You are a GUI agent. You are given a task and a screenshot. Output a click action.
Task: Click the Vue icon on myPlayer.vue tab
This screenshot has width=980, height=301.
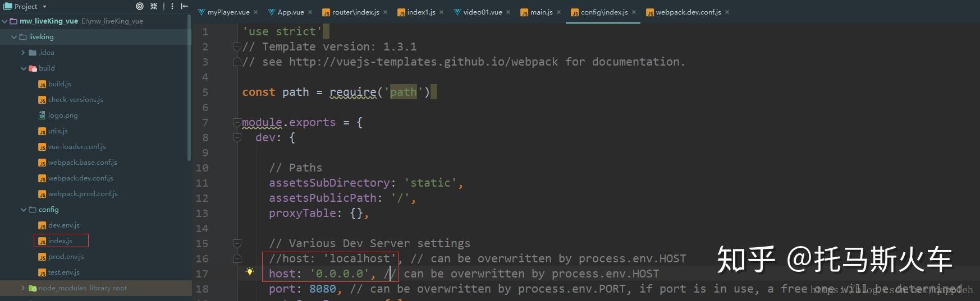(x=202, y=12)
